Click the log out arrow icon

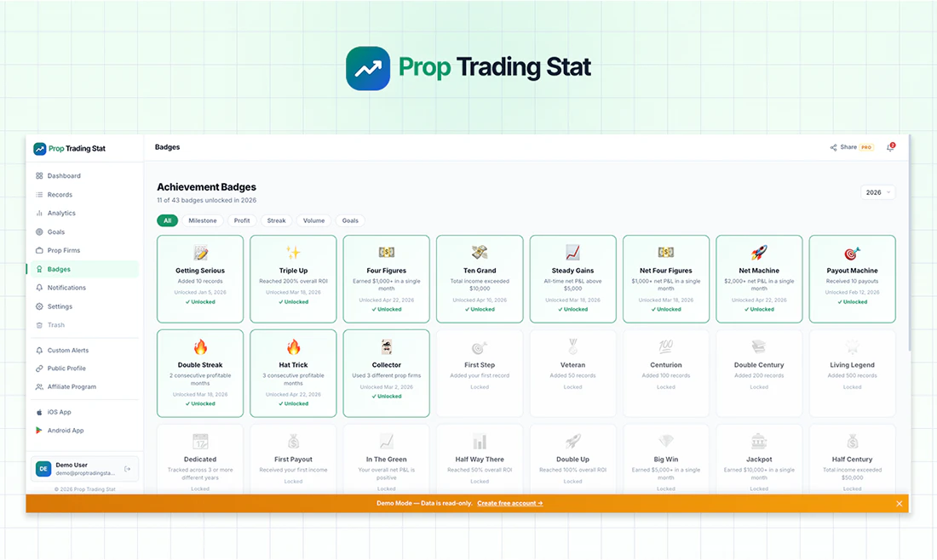point(127,469)
